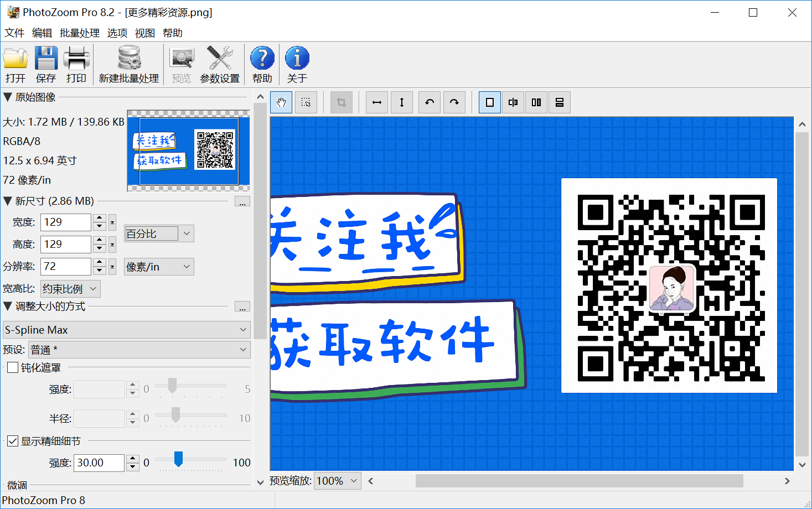Screen dimensions: 812x509
Task: Switch to single preview window view
Action: click(490, 102)
